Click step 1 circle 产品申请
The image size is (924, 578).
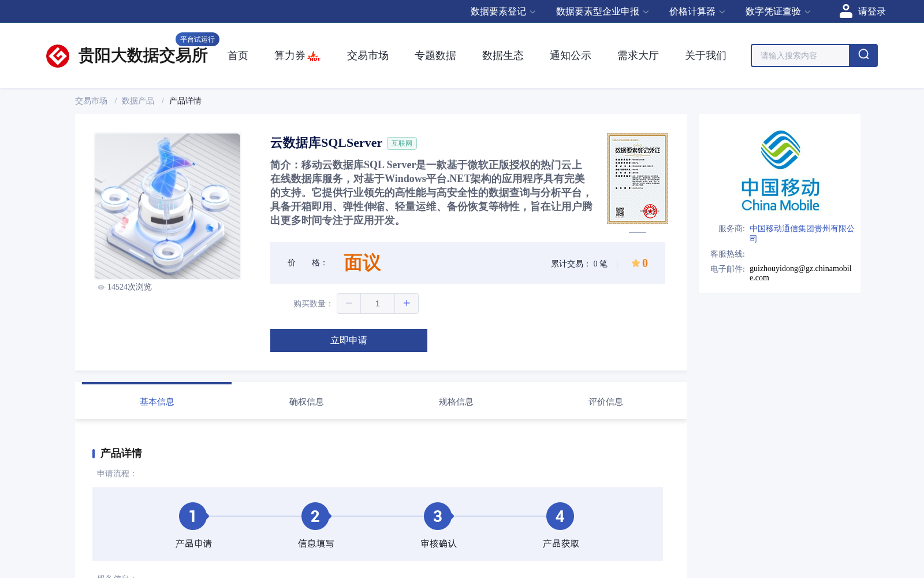tap(193, 516)
